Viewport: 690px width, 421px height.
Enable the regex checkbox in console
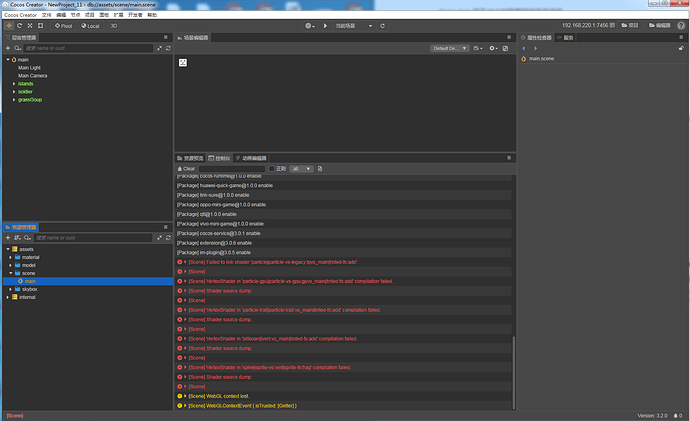tap(272, 169)
